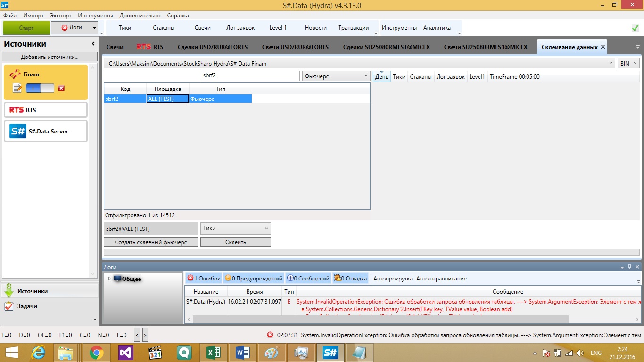The height and width of the screenshot is (362, 644).
Task: Expand the Общее node in log tree
Action: 109,279
